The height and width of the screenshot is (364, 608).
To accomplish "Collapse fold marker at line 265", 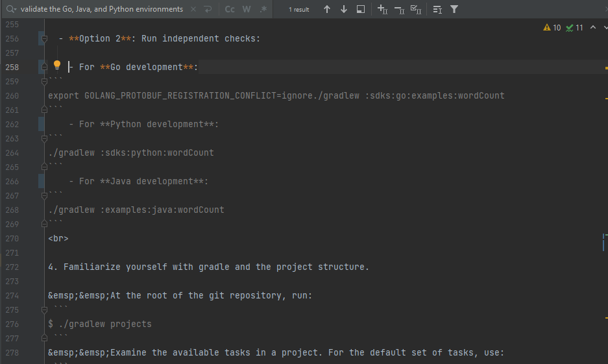I will (44, 167).
